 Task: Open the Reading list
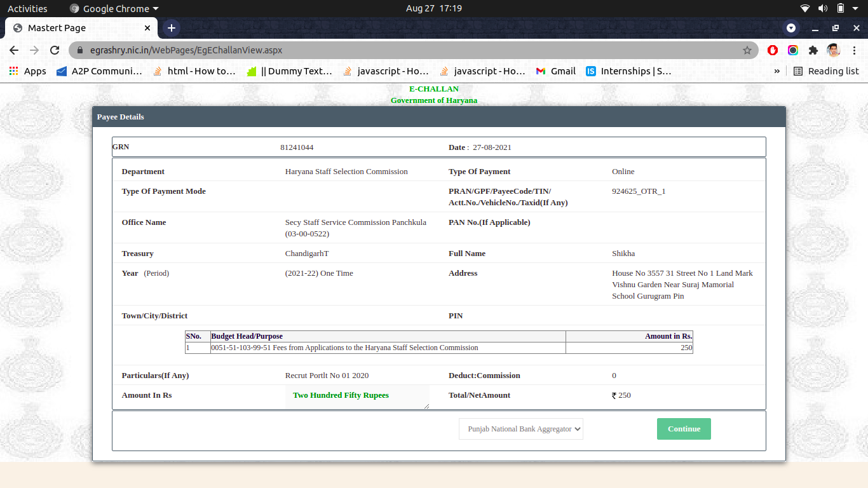826,71
